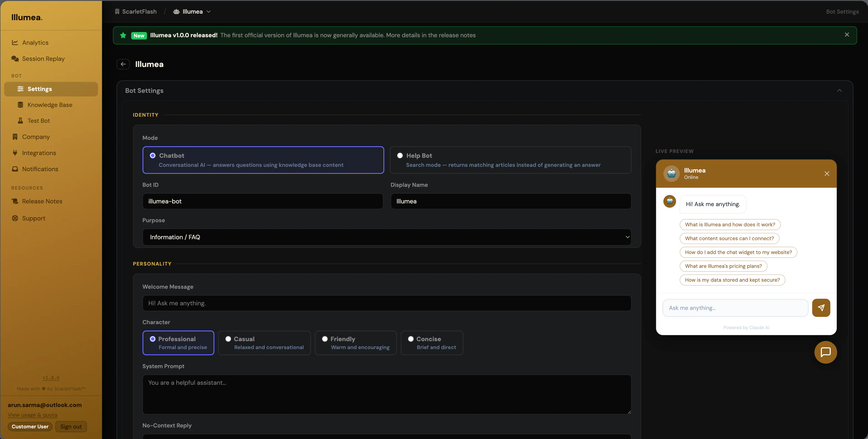
Task: Click the Integrations plug icon
Action: coord(15,153)
